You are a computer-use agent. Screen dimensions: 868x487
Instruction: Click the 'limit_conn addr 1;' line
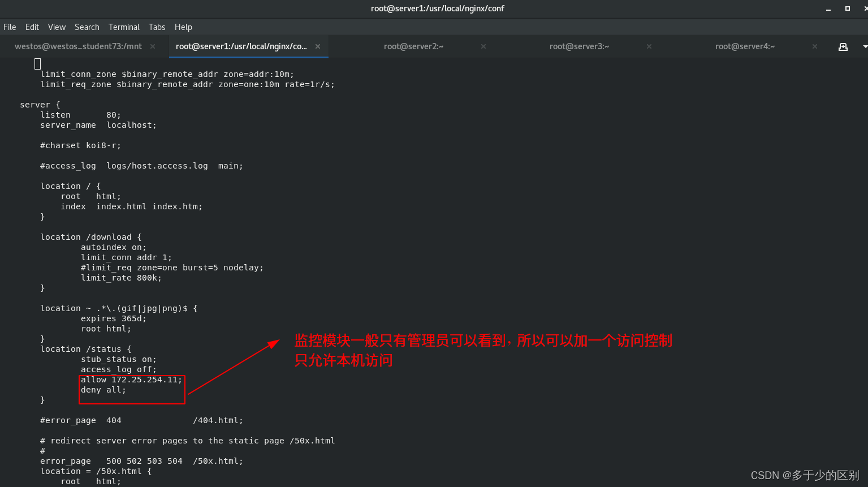coord(126,257)
